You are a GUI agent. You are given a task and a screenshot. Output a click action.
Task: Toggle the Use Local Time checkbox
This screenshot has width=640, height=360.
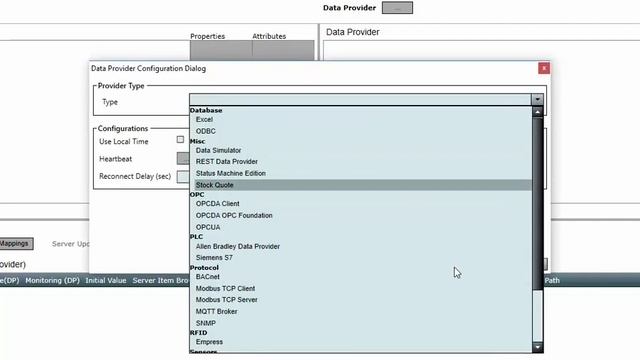180,140
